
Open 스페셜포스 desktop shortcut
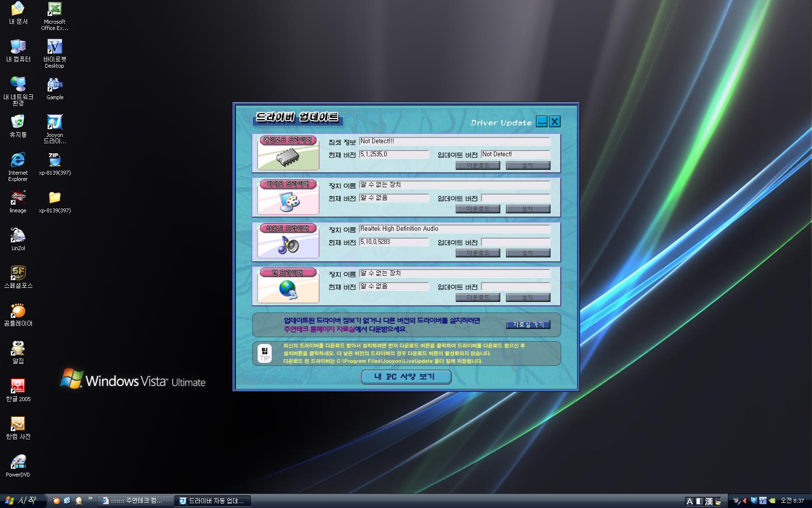pos(18,277)
